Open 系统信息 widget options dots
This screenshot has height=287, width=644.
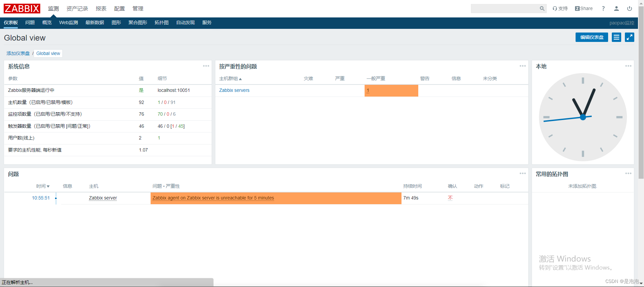point(206,66)
